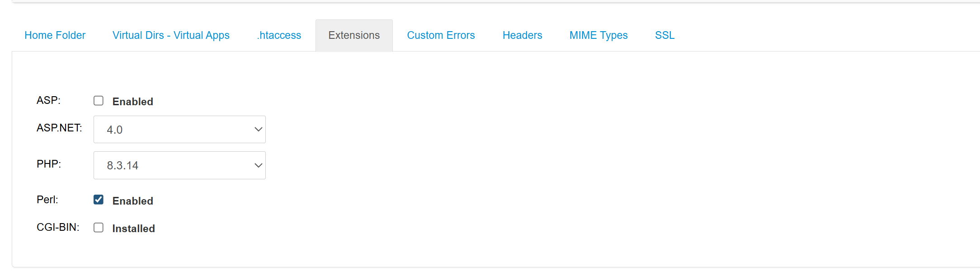Click the Enabled label beside ASP
This screenshot has height=280, width=980.
coord(132,102)
